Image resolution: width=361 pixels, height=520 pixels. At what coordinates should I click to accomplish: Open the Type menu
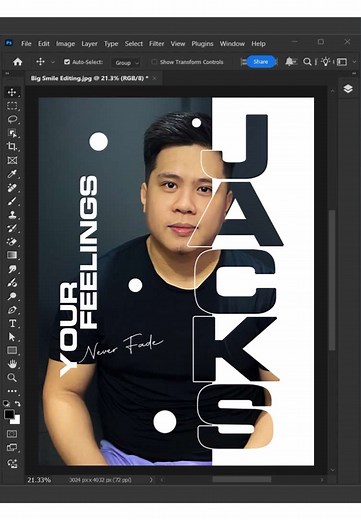[x=111, y=44]
